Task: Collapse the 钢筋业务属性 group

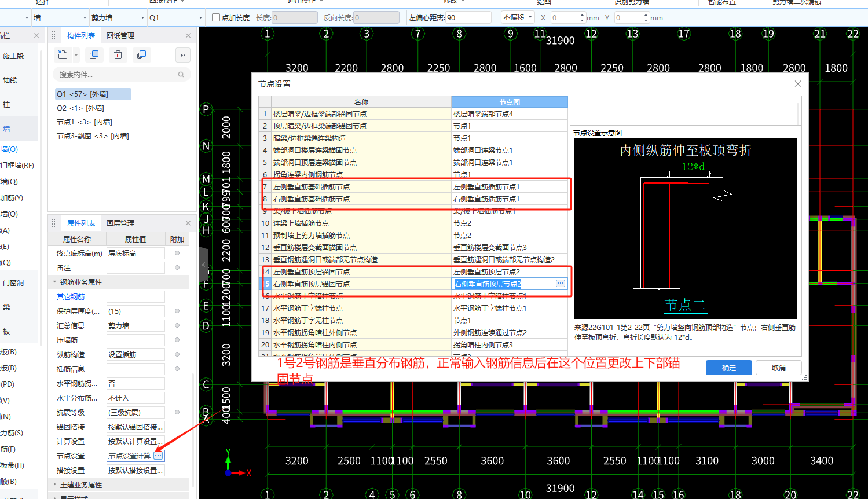Action: pyautogui.click(x=55, y=282)
